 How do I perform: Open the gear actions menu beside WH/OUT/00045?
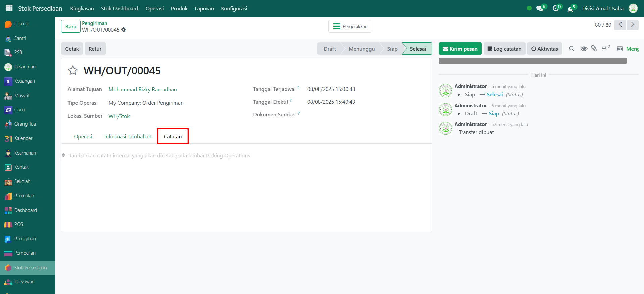point(123,30)
